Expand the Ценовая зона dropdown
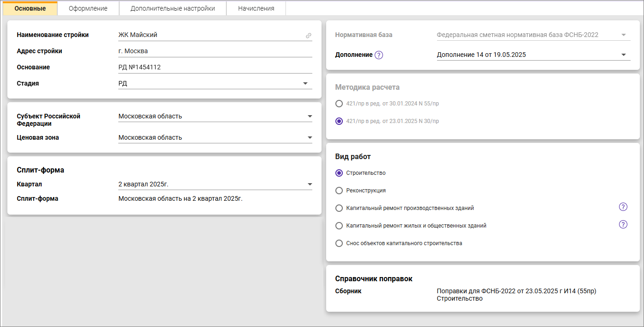The width and height of the screenshot is (644, 327). click(x=309, y=138)
